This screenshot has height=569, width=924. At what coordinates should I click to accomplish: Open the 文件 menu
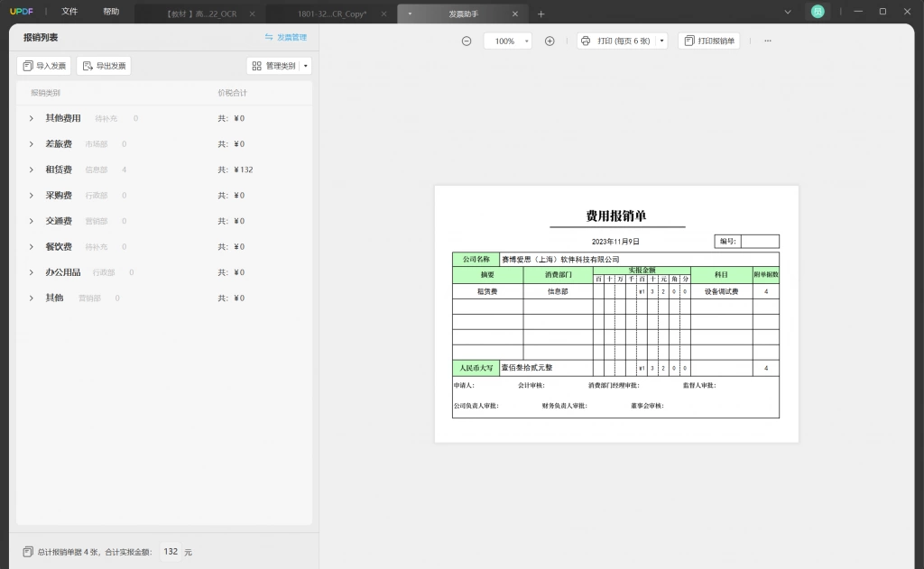click(69, 11)
